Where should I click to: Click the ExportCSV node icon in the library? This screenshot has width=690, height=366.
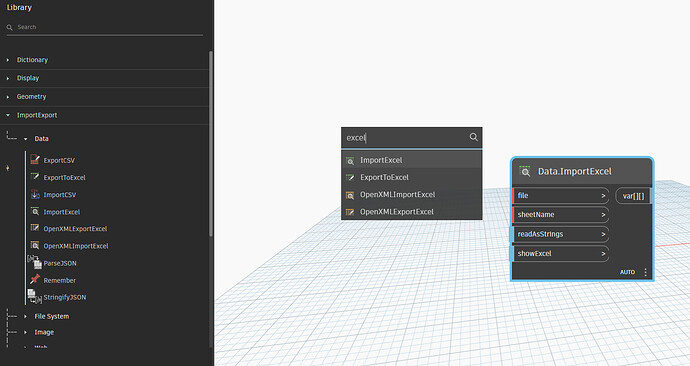click(x=35, y=160)
